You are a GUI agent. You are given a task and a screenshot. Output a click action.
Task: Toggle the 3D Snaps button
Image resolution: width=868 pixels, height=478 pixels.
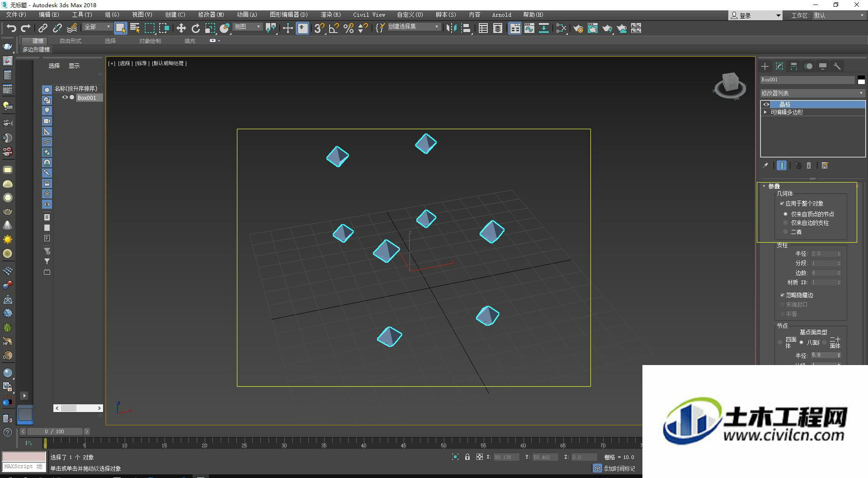[x=319, y=28]
